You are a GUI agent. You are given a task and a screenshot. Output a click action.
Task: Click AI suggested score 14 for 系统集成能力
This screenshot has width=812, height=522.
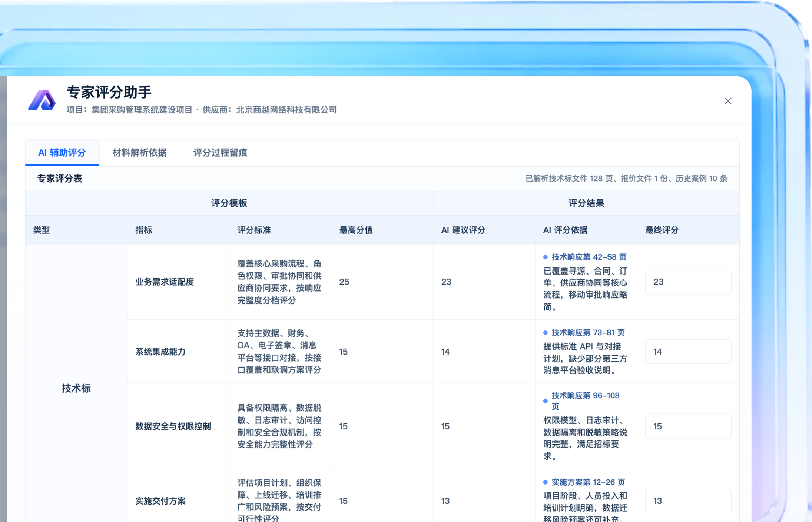445,352
